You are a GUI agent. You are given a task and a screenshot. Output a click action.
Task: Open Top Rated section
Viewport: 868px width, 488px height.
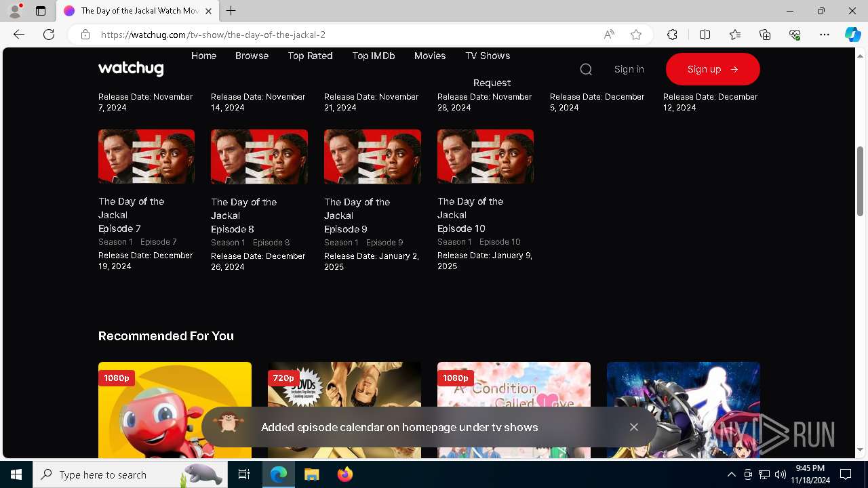tap(310, 56)
